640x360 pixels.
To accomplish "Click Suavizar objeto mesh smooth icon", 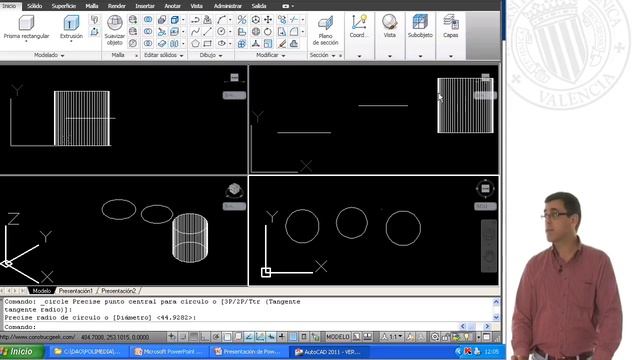I will pyautogui.click(x=115, y=23).
